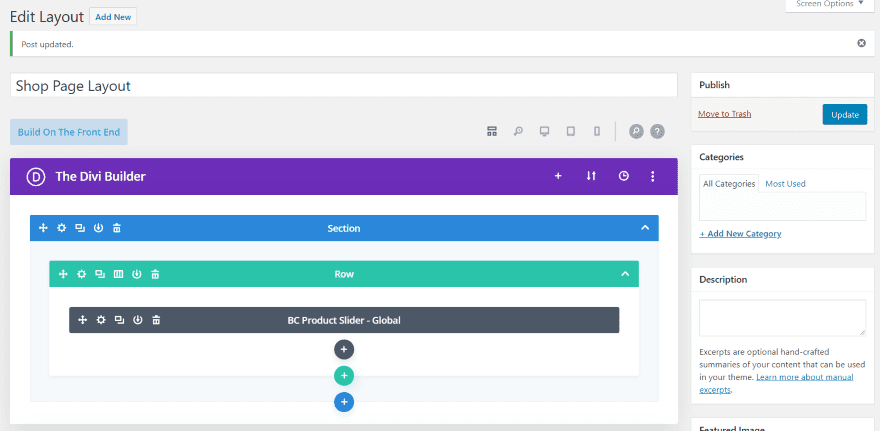Viewport: 880px width, 431px height.
Task: Open Section settings gear icon
Action: coord(61,228)
